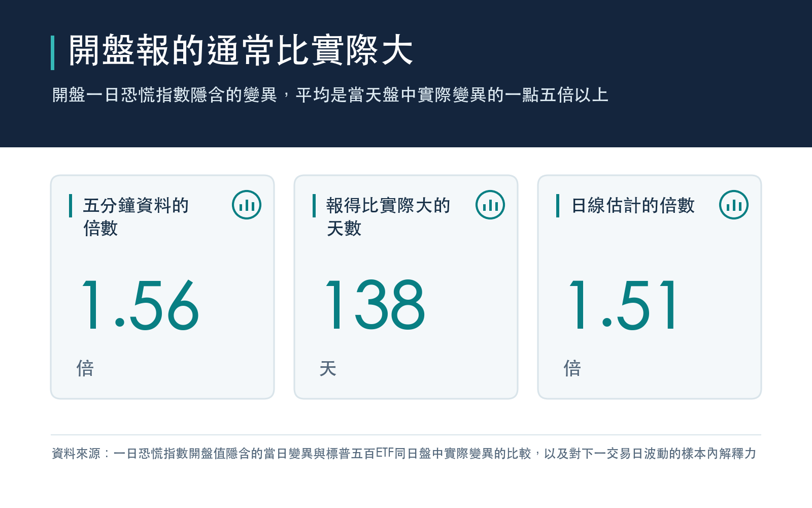Click the value 1.51
Screen dimensions: 812x508
(623, 305)
